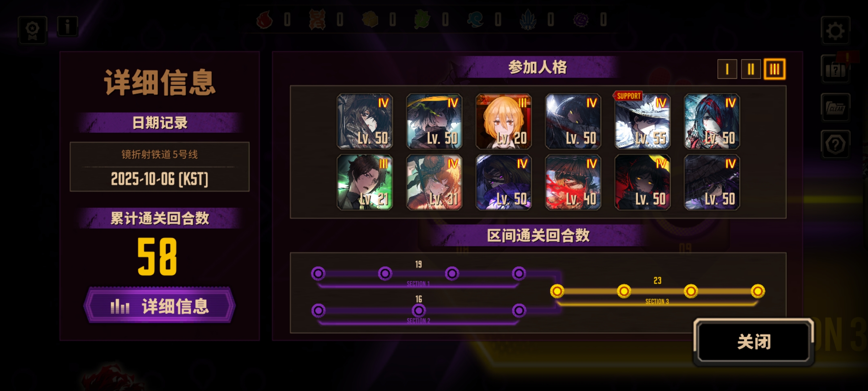Select the blonde Lv. 20 identity portrait
The height and width of the screenshot is (391, 868).
(504, 121)
